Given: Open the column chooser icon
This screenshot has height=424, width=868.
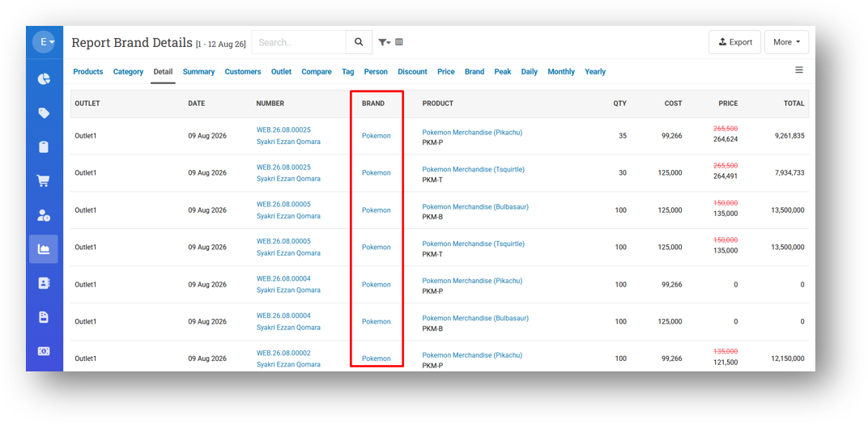Looking at the screenshot, I should tap(399, 42).
